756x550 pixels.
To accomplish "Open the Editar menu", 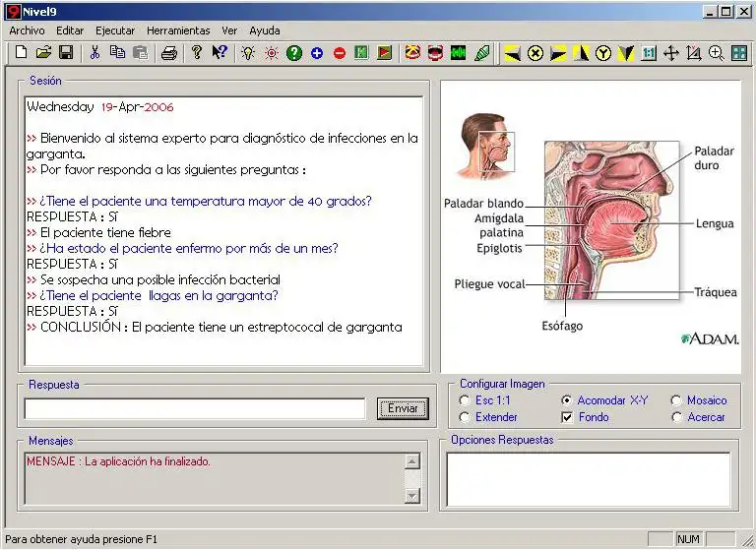I will click(x=70, y=31).
